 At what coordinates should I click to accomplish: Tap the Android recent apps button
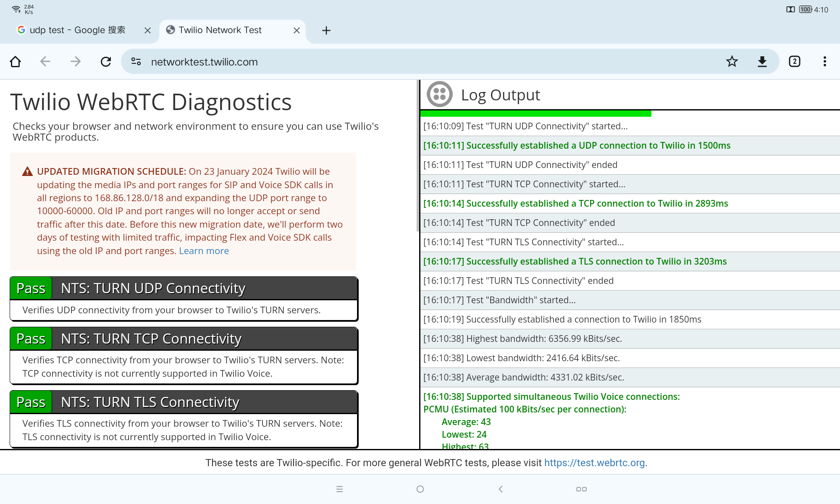339,489
